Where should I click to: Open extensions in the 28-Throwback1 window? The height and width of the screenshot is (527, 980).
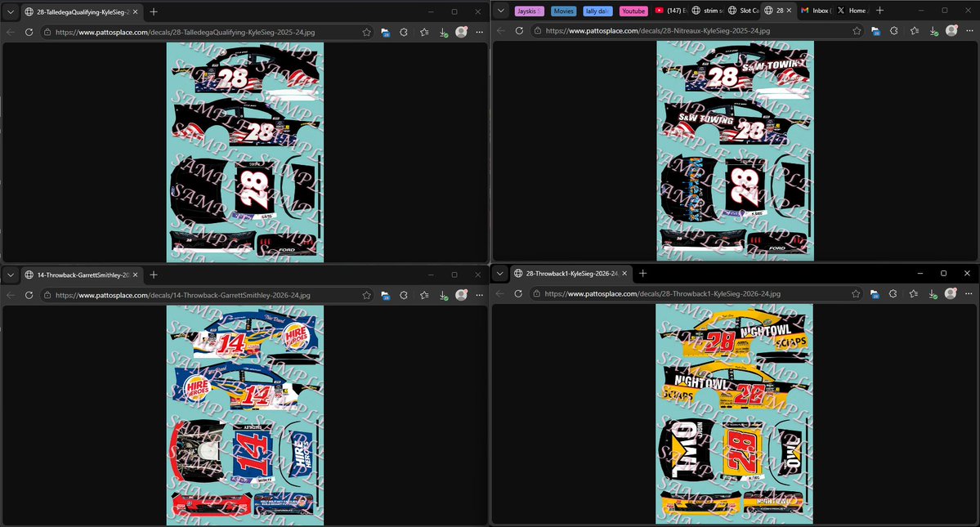click(893, 293)
